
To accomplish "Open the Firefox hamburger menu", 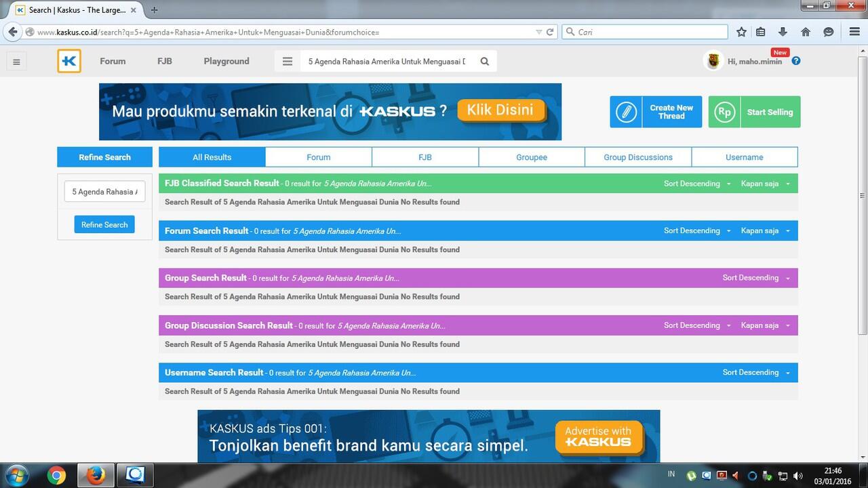I will [854, 32].
